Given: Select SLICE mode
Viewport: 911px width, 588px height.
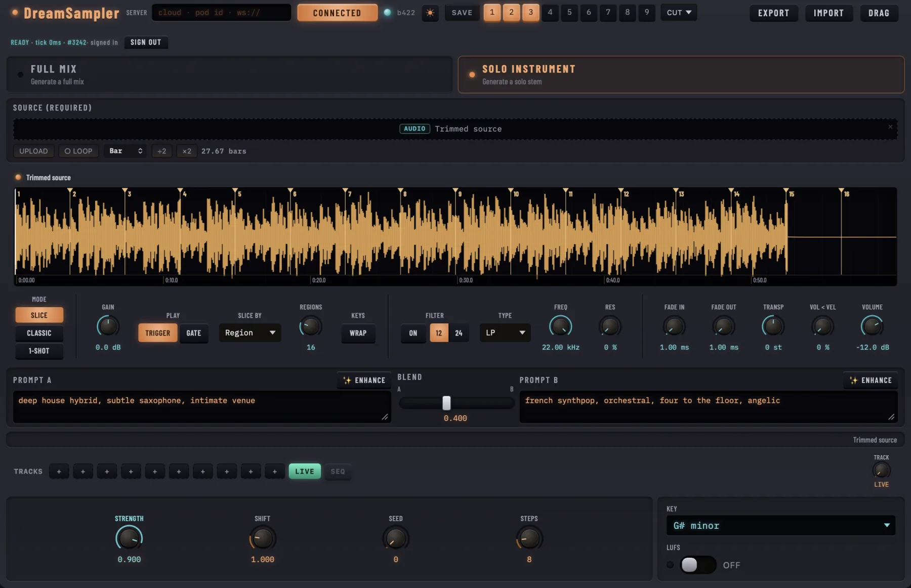Looking at the screenshot, I should click(x=39, y=315).
